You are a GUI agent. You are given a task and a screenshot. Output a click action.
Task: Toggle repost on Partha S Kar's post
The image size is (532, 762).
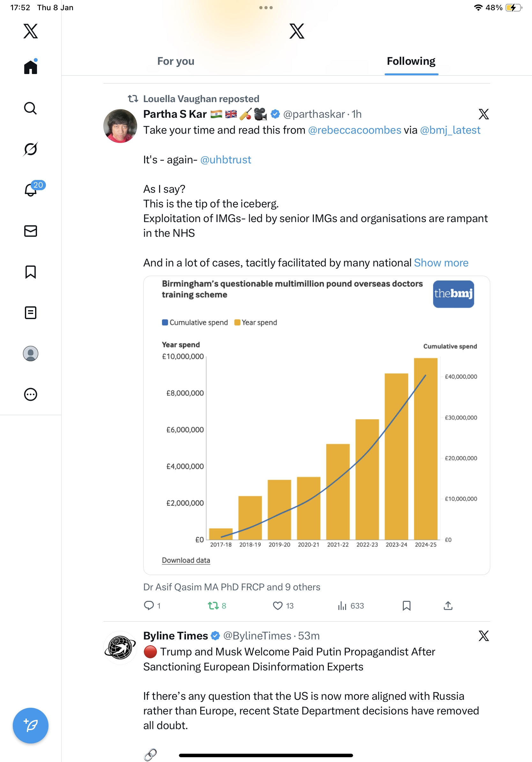point(213,606)
